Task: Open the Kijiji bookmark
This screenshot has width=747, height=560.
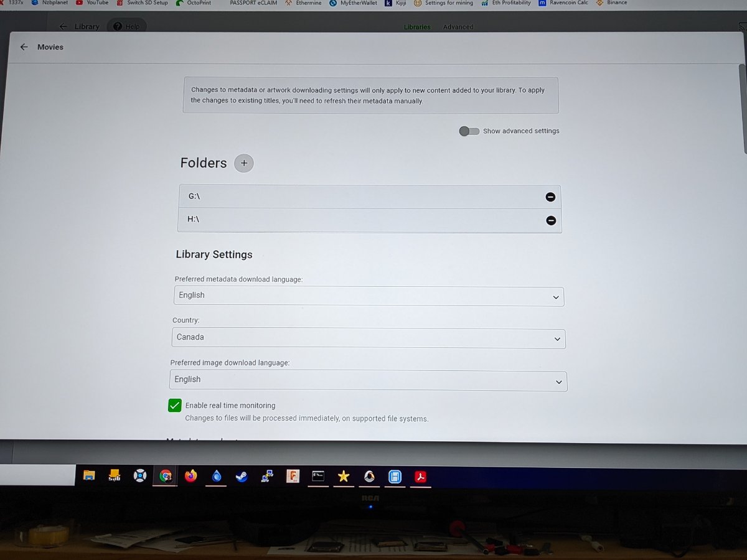Action: point(396,3)
